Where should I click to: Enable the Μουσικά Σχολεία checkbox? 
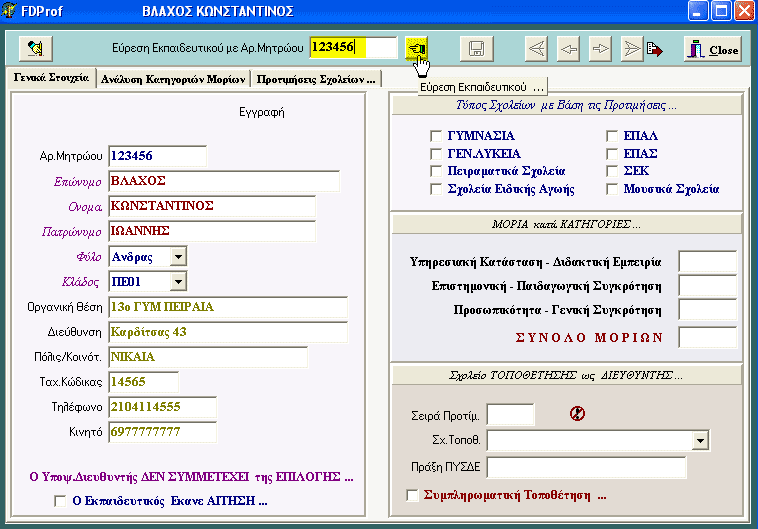point(611,189)
